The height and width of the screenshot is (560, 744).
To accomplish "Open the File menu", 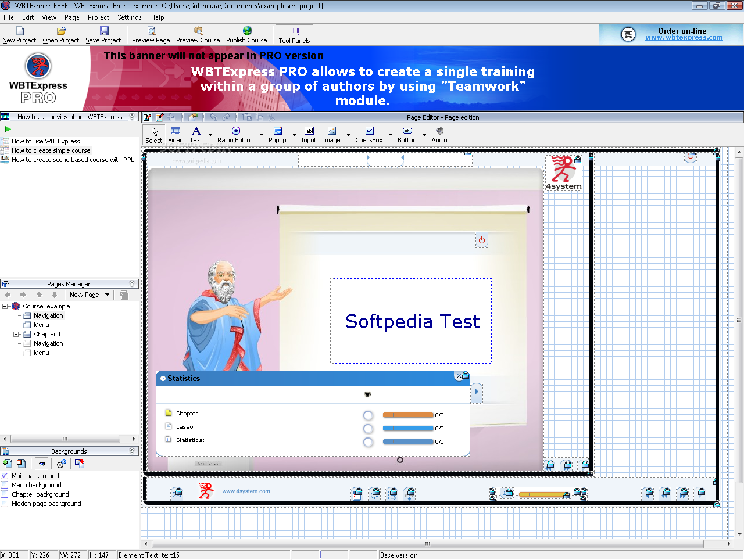I will [x=9, y=17].
